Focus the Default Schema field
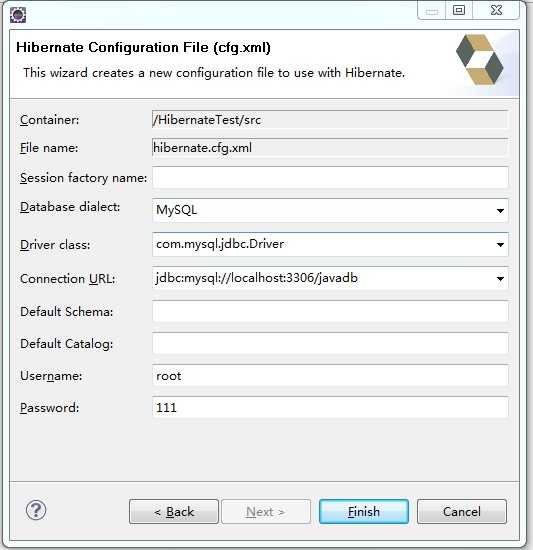Screen dimensions: 533x550 (x=330, y=311)
